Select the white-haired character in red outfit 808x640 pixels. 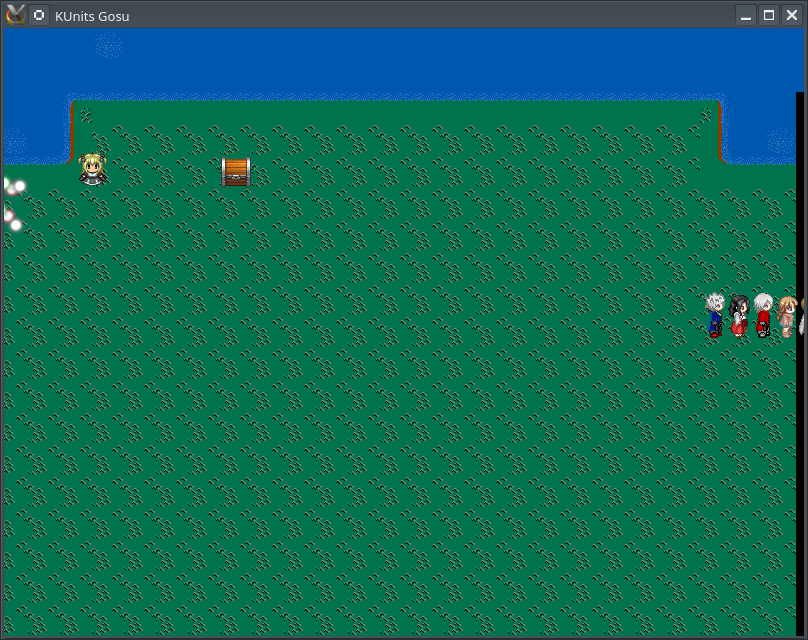click(763, 315)
